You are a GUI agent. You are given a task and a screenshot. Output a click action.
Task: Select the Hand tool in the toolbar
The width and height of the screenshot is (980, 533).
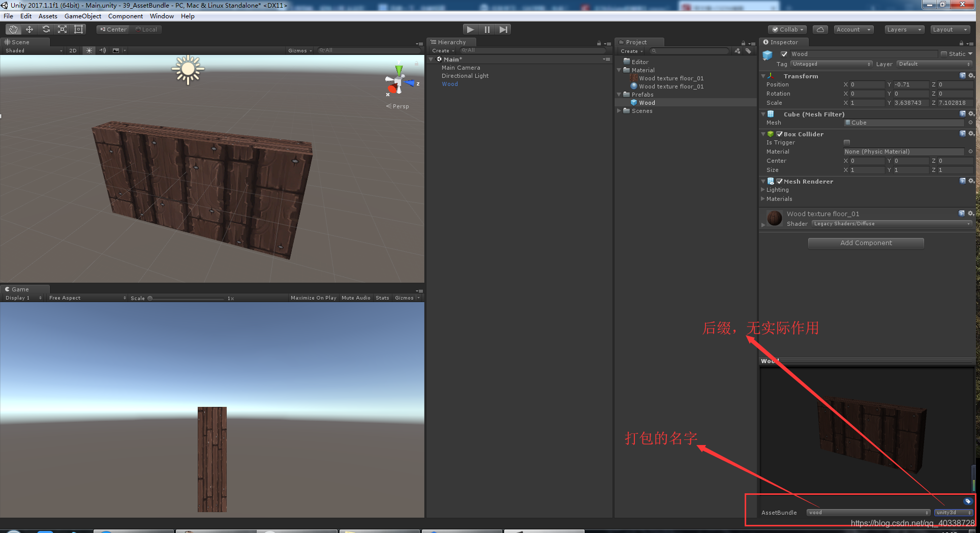pos(13,29)
